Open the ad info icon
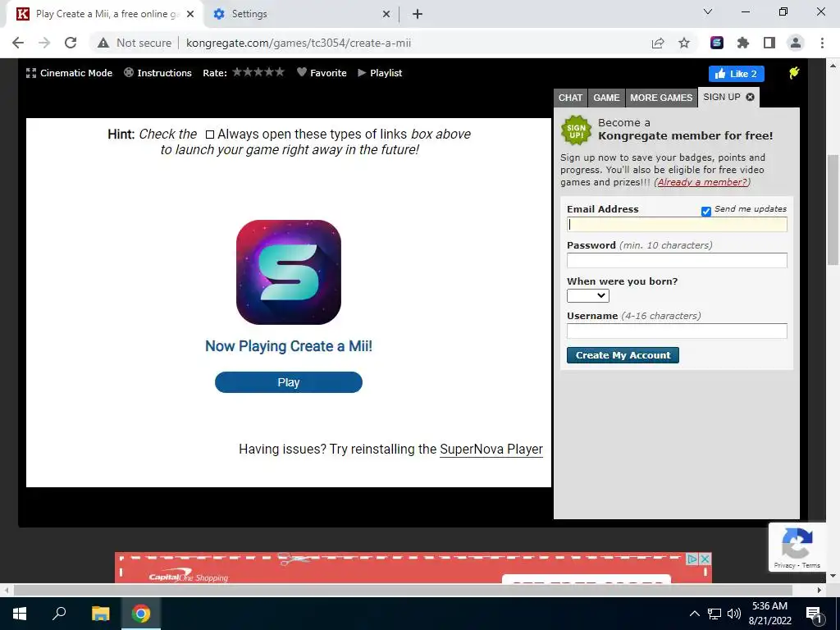Viewport: 840px width, 630px height. point(692,559)
